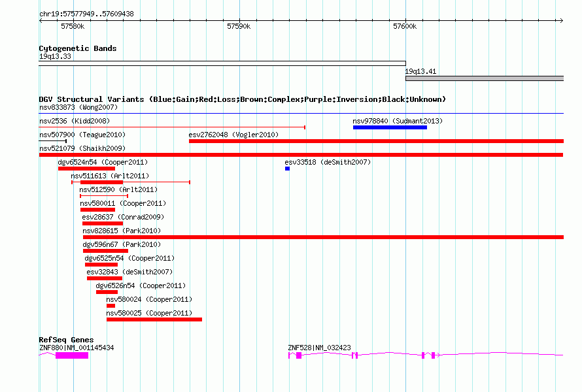582x392 pixels.
Task: Open variant label nsv521079 (Shaikh2009)
Action: (x=82, y=148)
